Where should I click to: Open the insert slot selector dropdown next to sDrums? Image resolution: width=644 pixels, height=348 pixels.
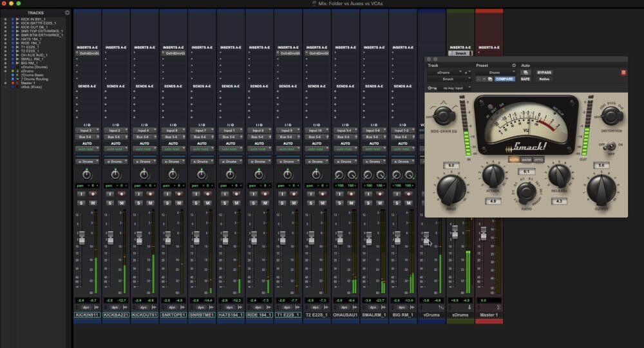[x=467, y=73]
